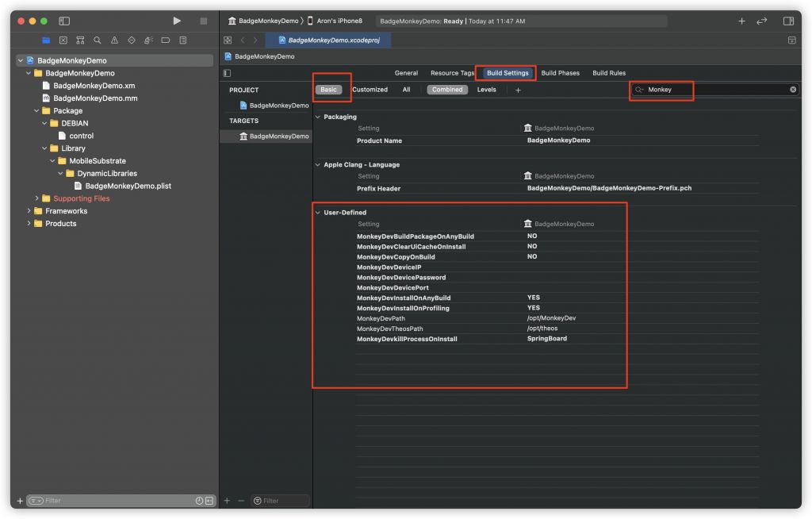812x519 pixels.
Task: Remove the target with minus button
Action: click(241, 500)
